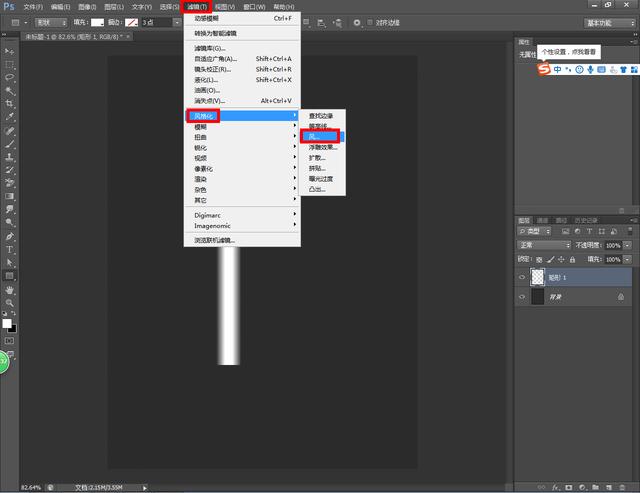This screenshot has width=640, height=493.
Task: Select the Crop tool
Action: click(10, 103)
